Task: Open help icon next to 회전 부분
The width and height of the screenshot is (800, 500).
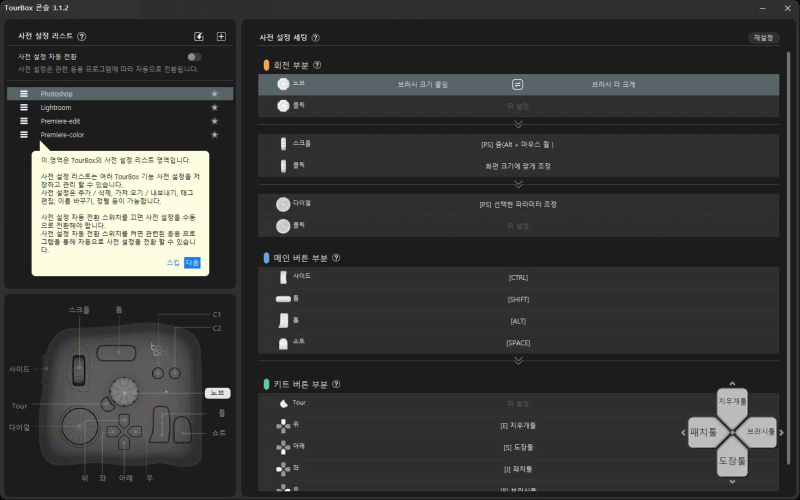Action: tap(317, 65)
